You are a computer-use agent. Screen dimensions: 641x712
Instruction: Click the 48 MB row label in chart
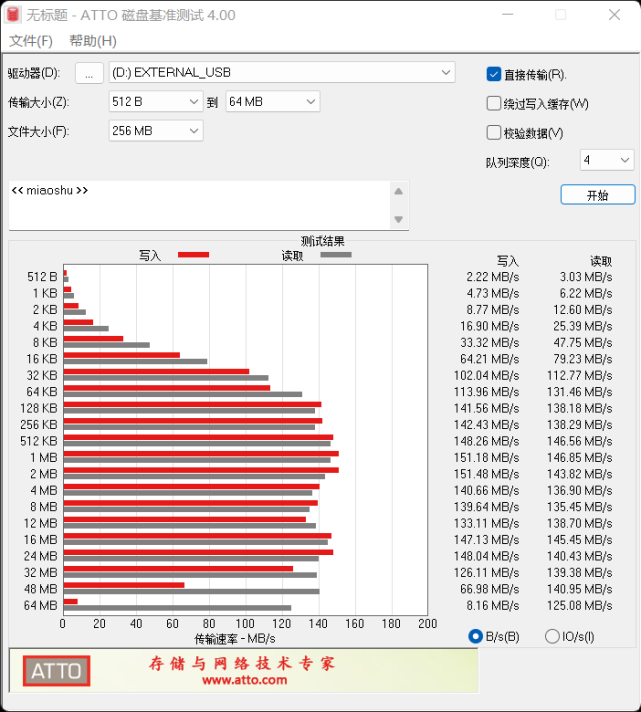(x=40, y=589)
